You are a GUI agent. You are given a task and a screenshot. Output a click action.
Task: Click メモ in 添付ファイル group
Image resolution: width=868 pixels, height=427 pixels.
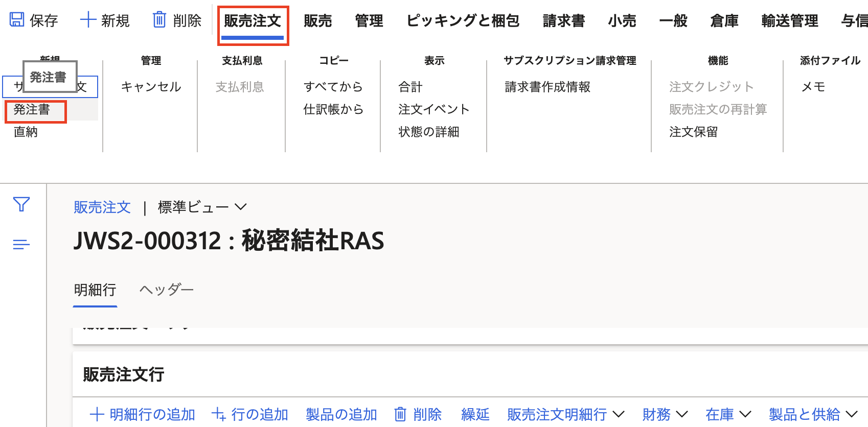pyautogui.click(x=813, y=87)
